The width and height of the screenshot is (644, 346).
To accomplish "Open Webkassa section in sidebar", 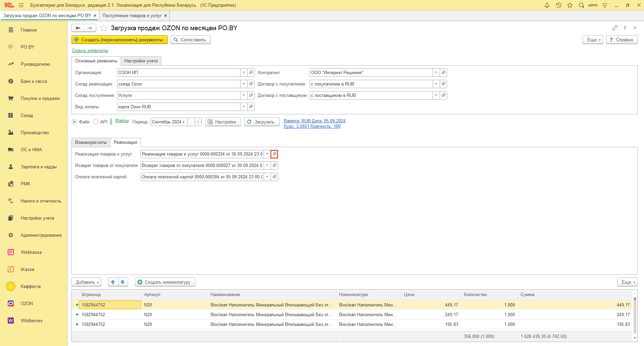I will click(x=34, y=252).
